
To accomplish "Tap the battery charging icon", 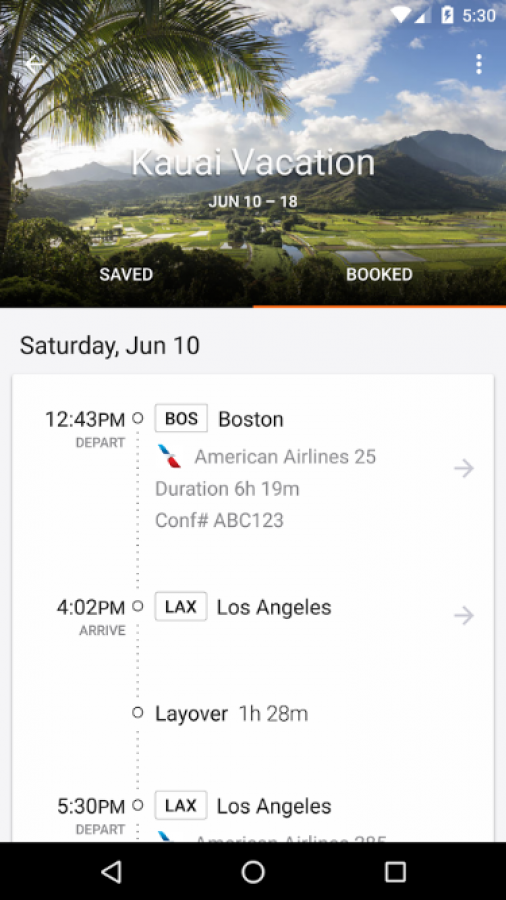I will 447,15.
